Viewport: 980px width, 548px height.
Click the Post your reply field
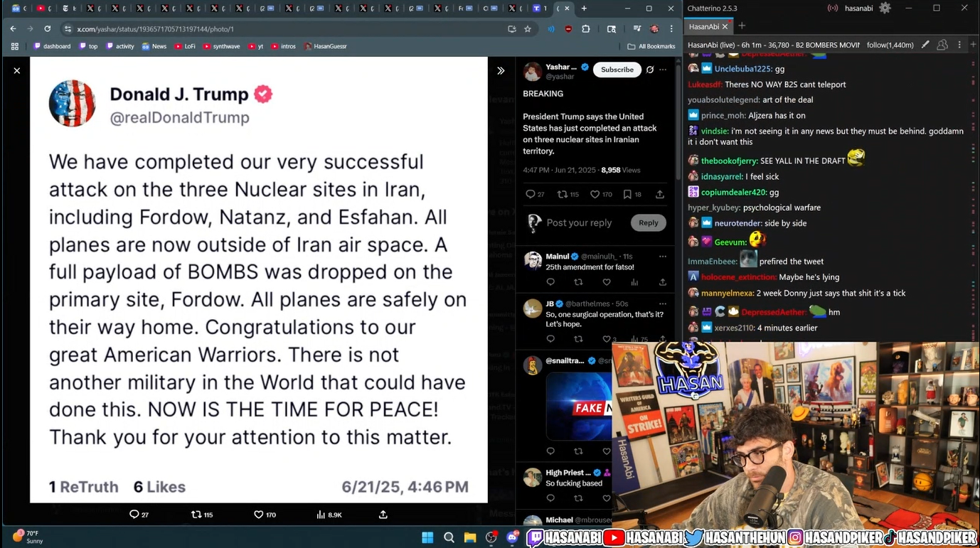point(579,222)
